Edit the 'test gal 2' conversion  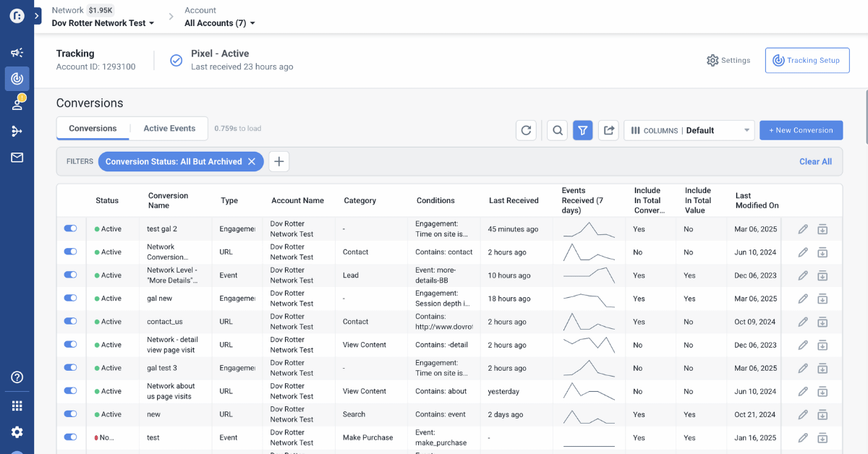click(x=802, y=229)
